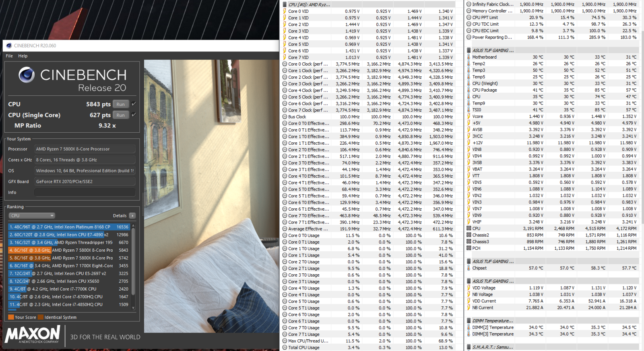Click icon beside CPU PPT Limit row
644x351 pixels.
(x=469, y=17)
